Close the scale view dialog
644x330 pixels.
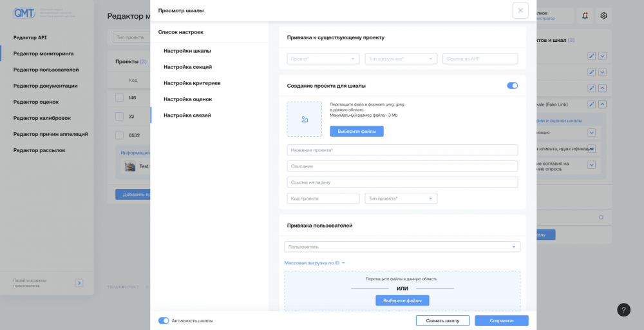pos(520,10)
